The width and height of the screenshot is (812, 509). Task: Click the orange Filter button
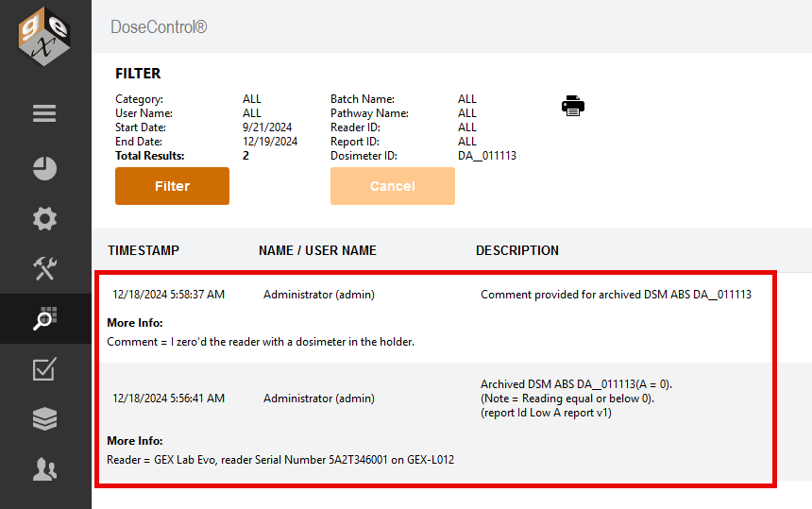point(172,186)
